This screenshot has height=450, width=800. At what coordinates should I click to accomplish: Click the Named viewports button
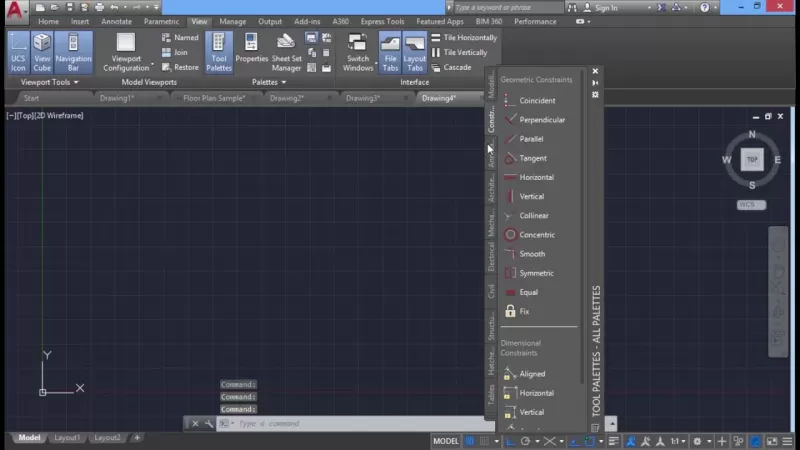coord(180,38)
